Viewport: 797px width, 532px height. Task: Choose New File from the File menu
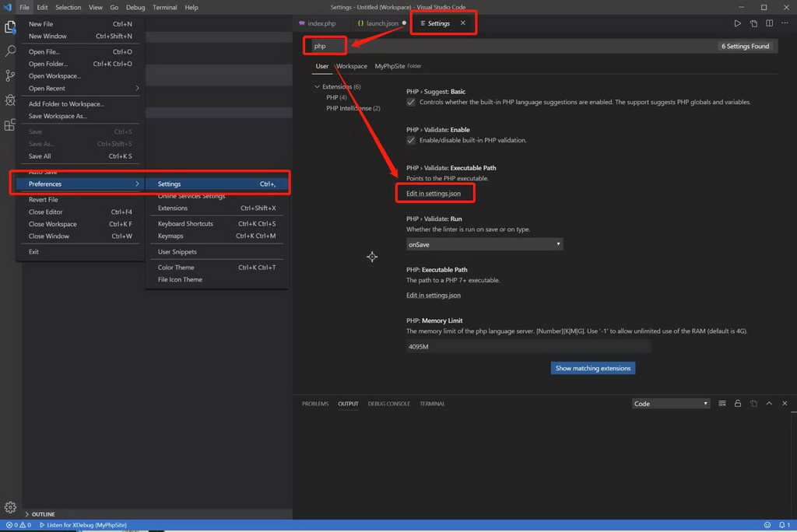point(80,24)
